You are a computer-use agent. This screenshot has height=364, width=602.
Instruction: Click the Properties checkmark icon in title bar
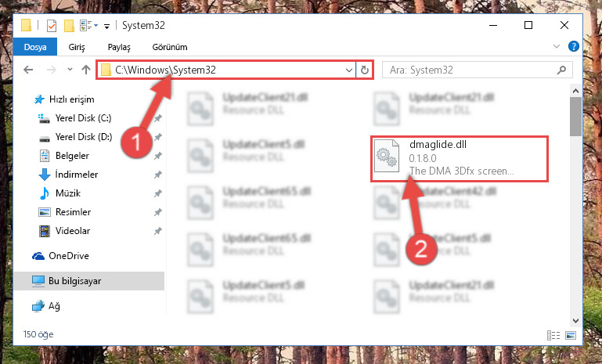click(51, 26)
